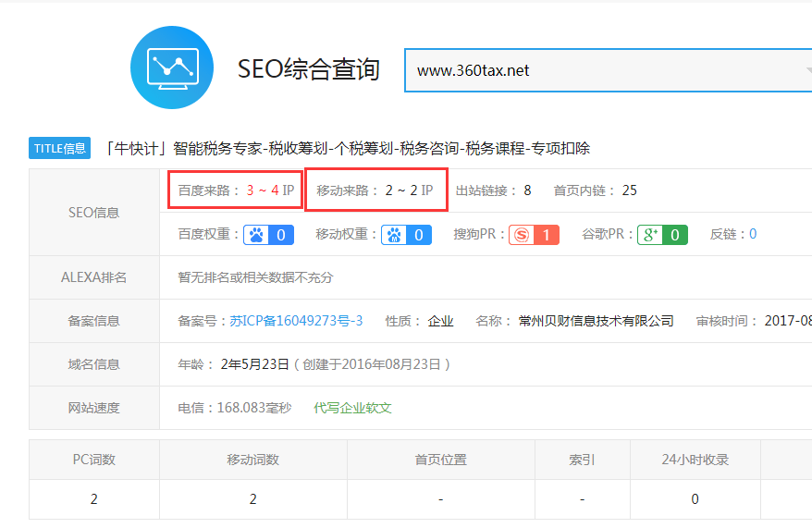Open the SEO综合查询 heading link
The height and width of the screenshot is (528, 812).
point(309,69)
